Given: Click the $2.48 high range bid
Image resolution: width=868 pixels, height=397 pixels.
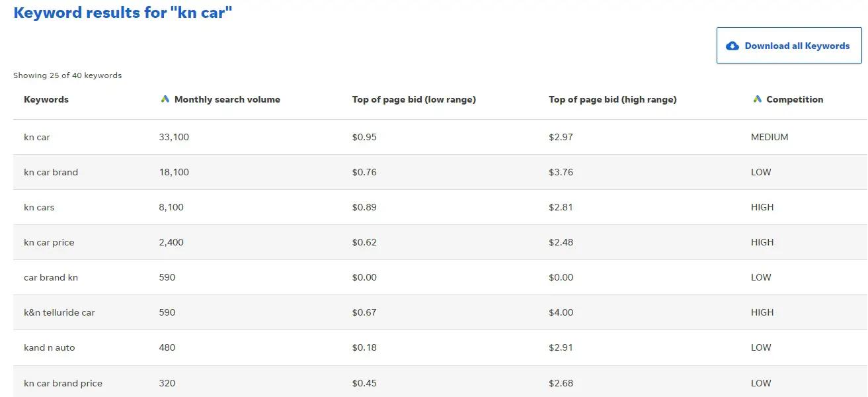Looking at the screenshot, I should pyautogui.click(x=561, y=242).
